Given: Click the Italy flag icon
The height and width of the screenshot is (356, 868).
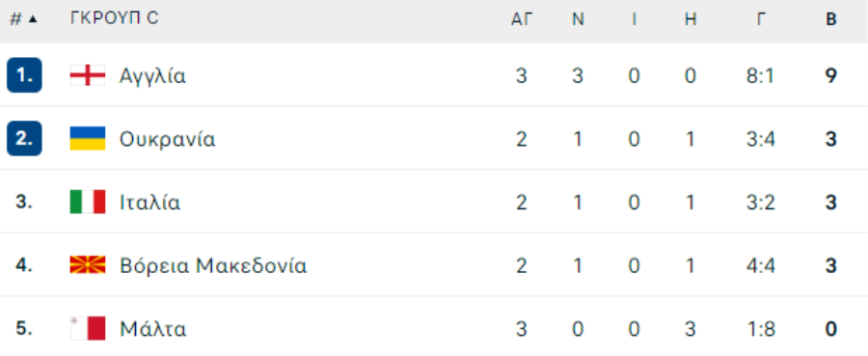Looking at the screenshot, I should point(88,202).
